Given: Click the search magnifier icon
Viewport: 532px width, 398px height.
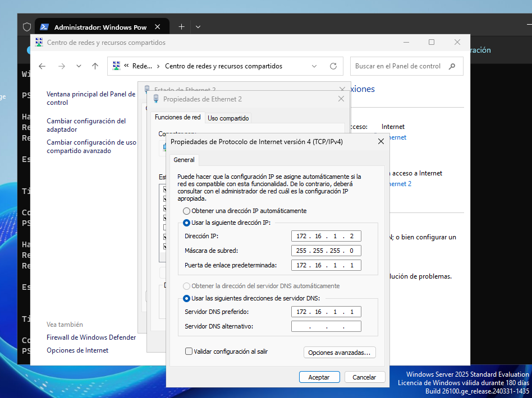Looking at the screenshot, I should point(452,66).
